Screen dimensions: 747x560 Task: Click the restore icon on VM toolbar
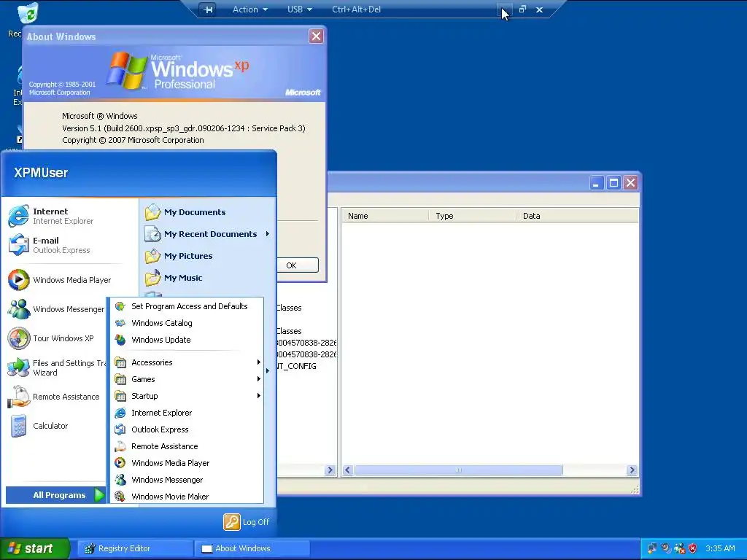click(522, 9)
